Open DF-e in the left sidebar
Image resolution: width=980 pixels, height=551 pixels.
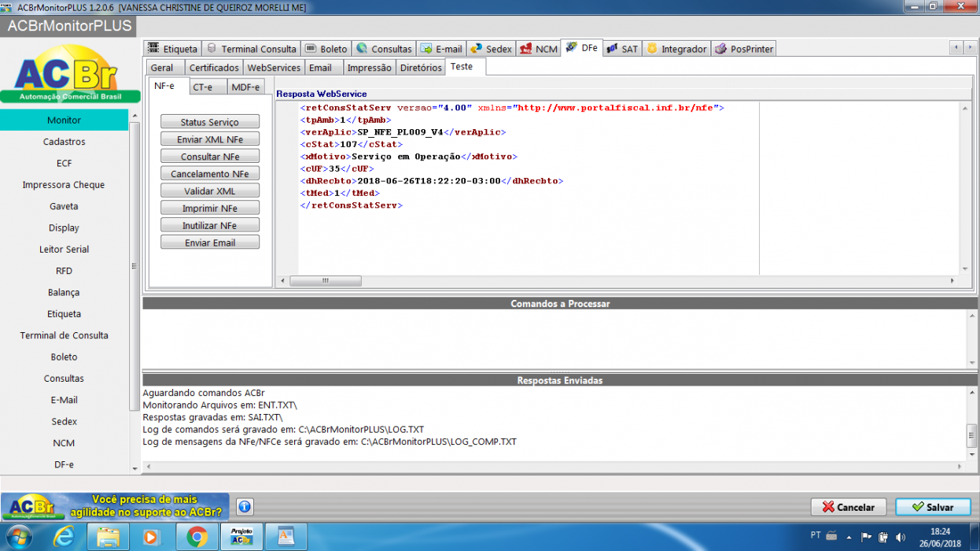click(64, 464)
